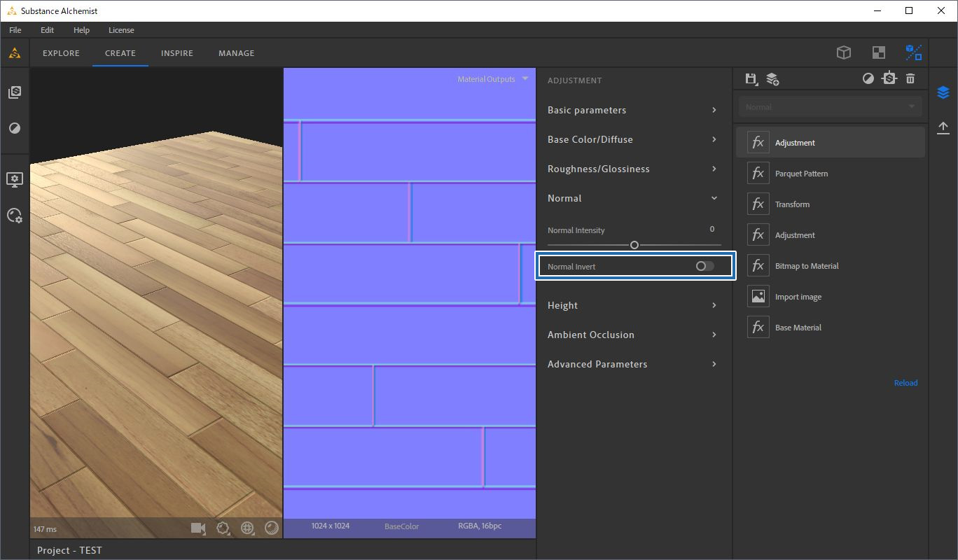Expand the Base Color/Diffuse section

click(x=633, y=139)
